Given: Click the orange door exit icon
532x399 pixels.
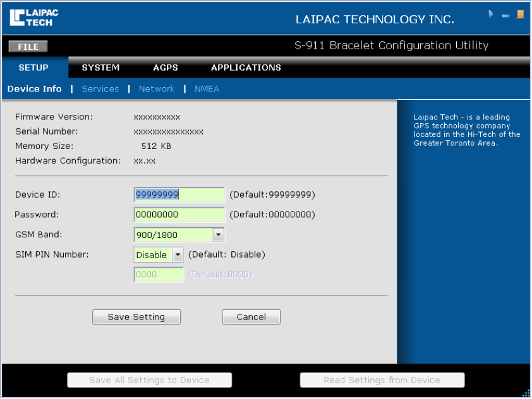Looking at the screenshot, I should (520, 15).
